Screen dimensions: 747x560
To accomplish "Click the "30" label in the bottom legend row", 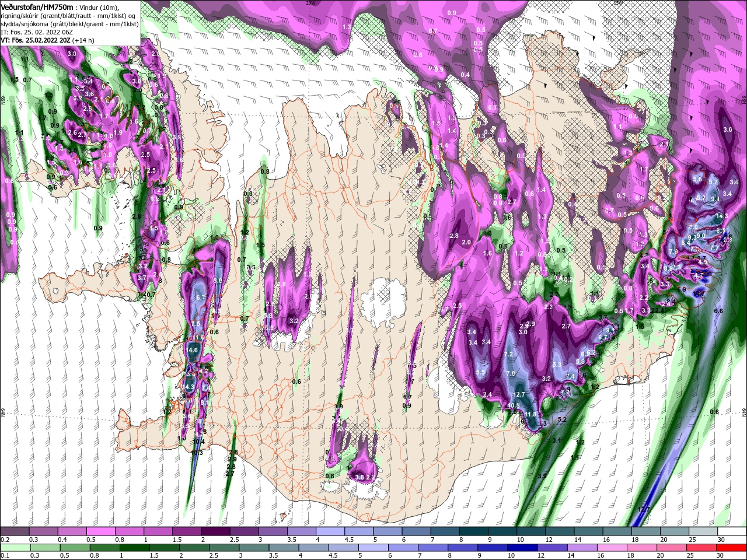I will click(721, 556).
